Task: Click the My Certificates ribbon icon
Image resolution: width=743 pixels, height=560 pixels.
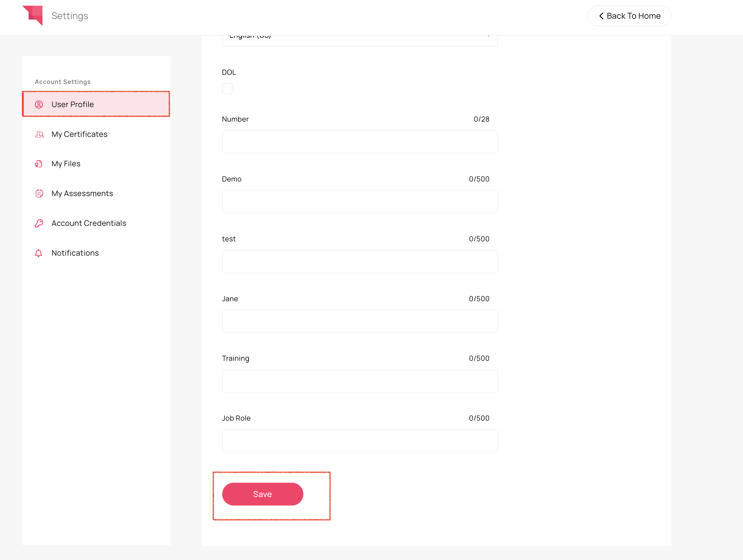Action: [x=39, y=134]
